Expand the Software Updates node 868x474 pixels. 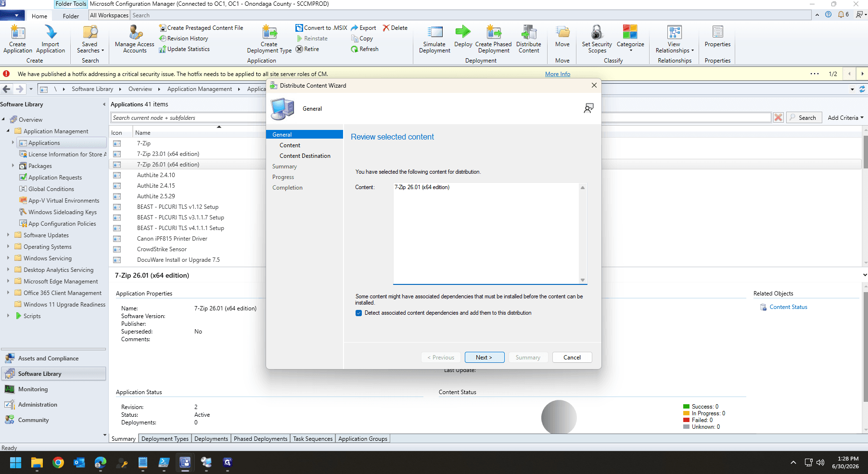(8, 235)
